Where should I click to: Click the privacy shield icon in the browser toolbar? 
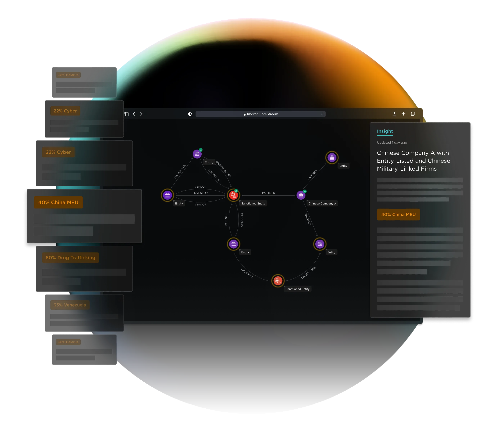click(x=190, y=114)
